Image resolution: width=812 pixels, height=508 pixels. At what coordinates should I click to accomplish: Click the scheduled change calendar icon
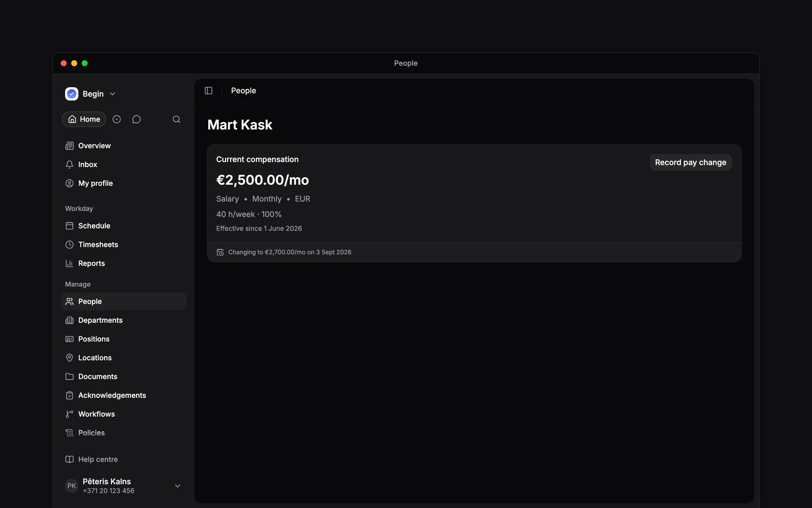[220, 252]
